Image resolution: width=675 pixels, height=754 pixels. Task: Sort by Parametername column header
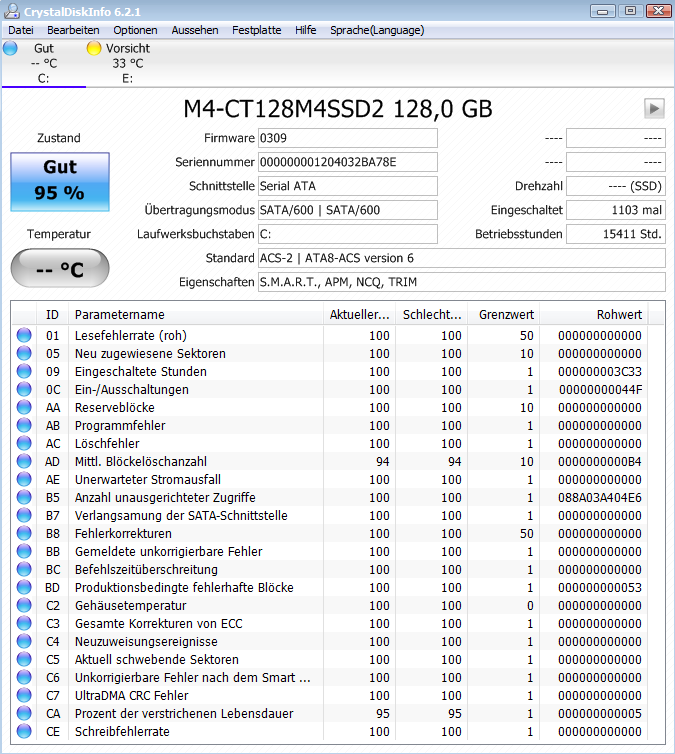196,314
